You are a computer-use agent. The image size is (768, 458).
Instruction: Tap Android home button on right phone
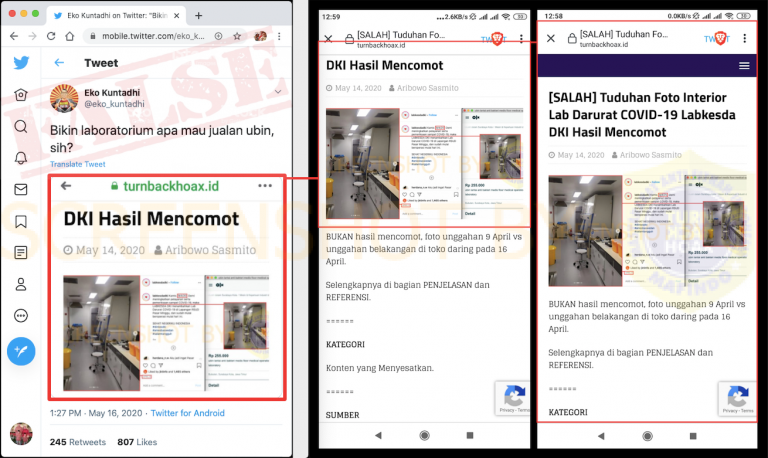[x=648, y=435]
